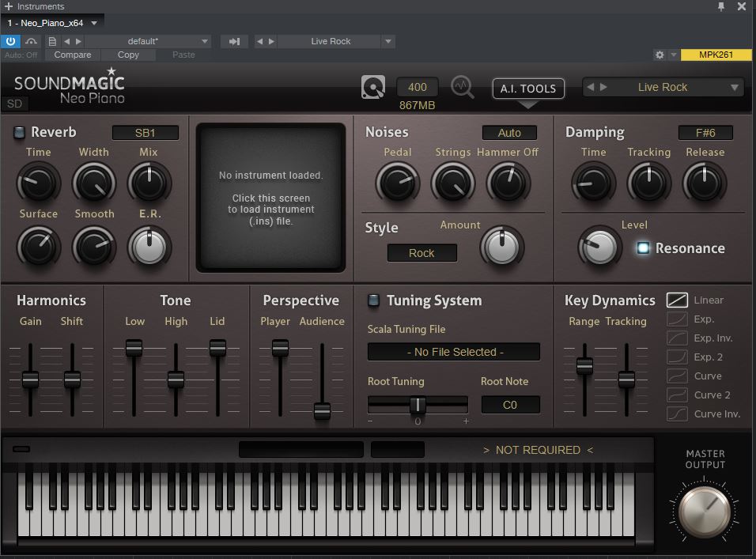Open the Rock style selector

click(421, 253)
